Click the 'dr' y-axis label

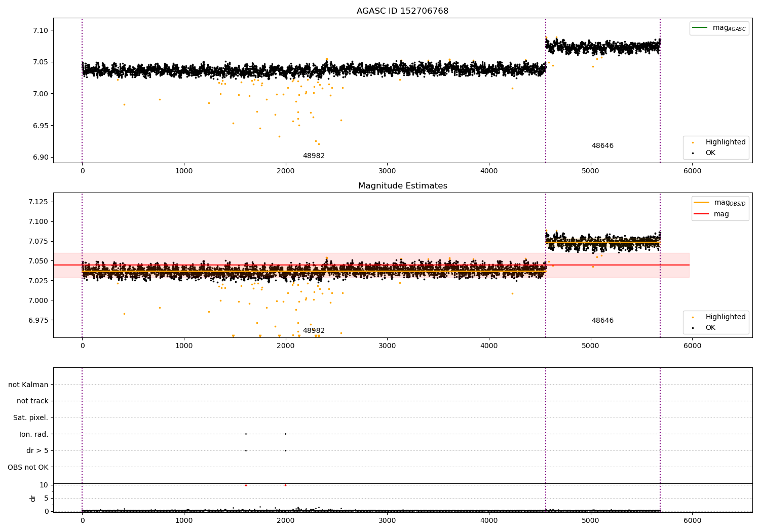(x=33, y=498)
